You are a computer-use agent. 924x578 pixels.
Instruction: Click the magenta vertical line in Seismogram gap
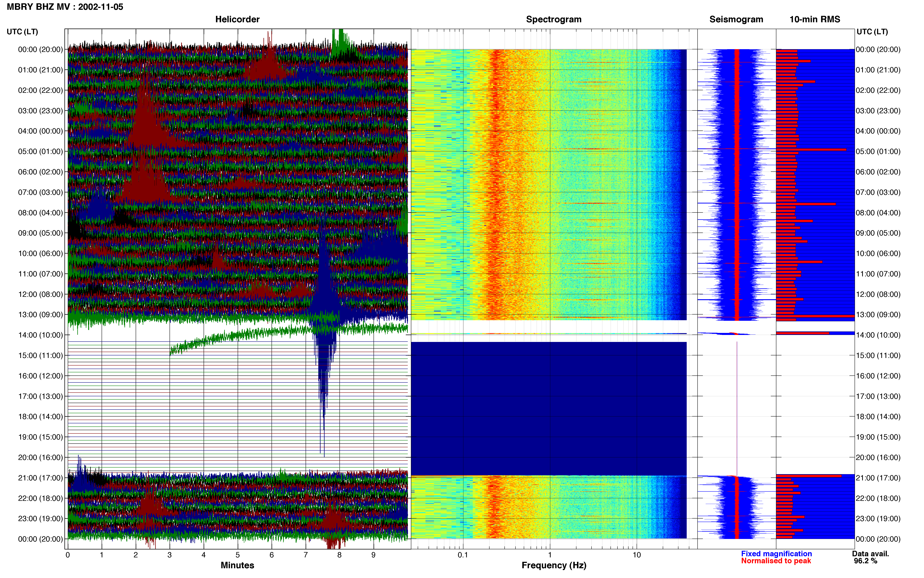(737, 408)
